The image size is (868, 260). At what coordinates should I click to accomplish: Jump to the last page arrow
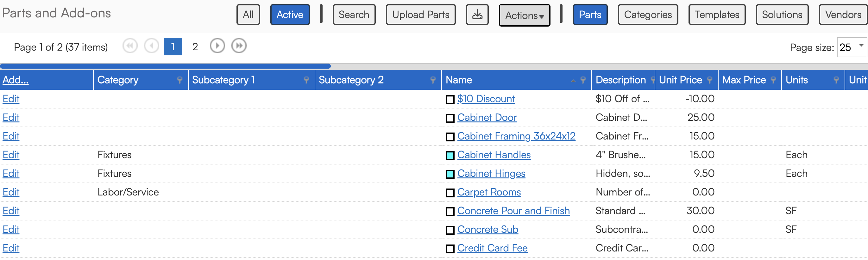239,46
